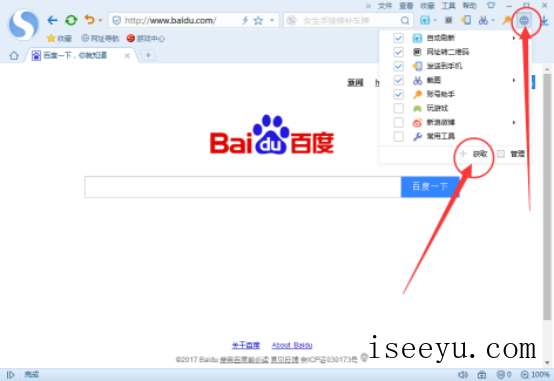Uncheck the 账号助手 checkbox

[398, 94]
